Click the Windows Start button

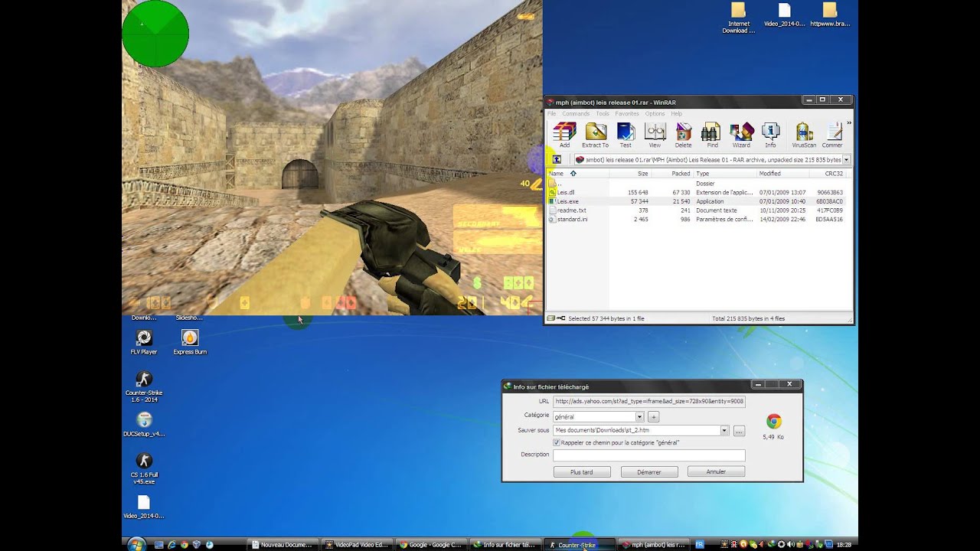(x=136, y=544)
